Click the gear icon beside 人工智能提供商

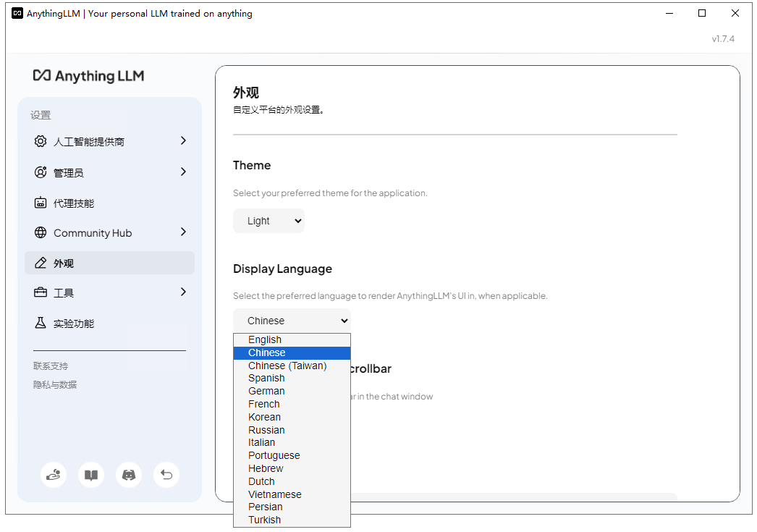[41, 141]
